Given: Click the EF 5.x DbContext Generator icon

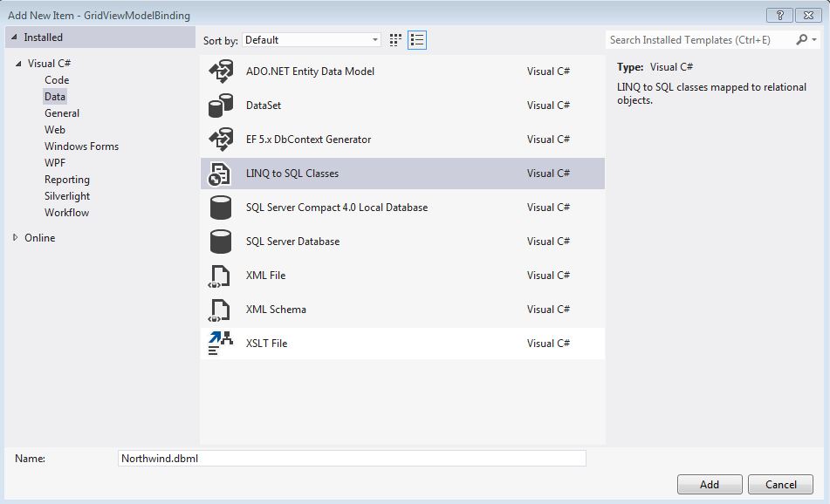Looking at the screenshot, I should click(221, 140).
